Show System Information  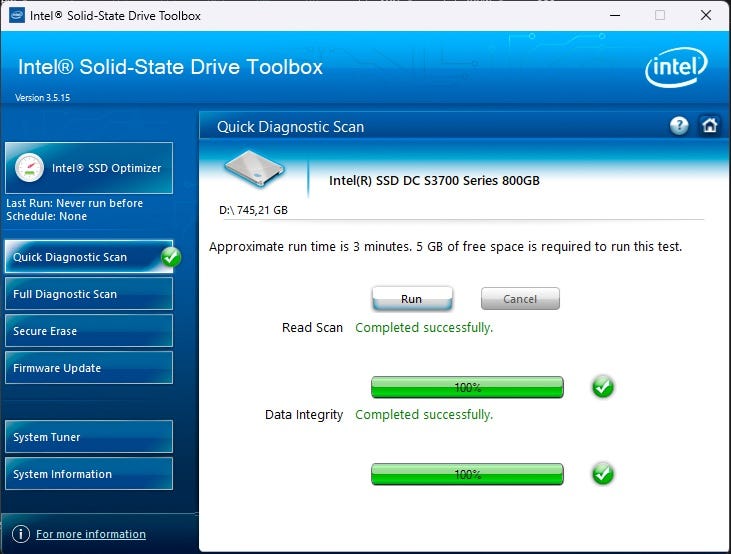pos(89,474)
